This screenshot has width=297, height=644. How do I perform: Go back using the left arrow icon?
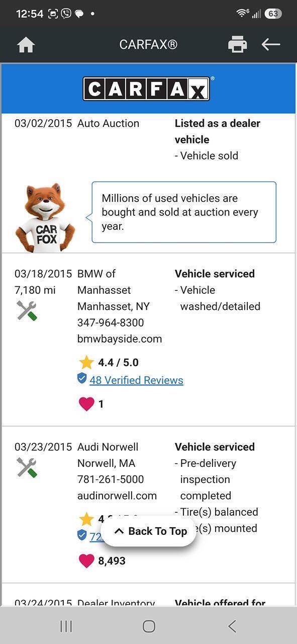click(271, 44)
